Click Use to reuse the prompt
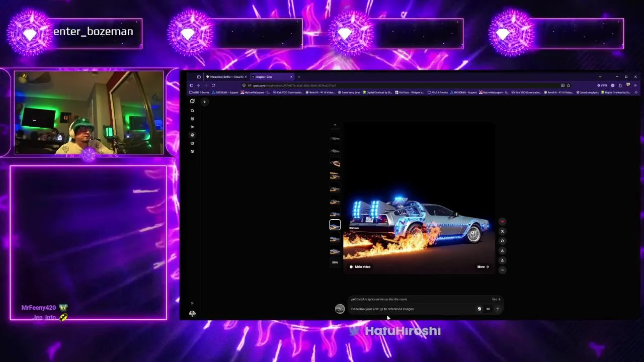The height and width of the screenshot is (362, 644). (496, 299)
